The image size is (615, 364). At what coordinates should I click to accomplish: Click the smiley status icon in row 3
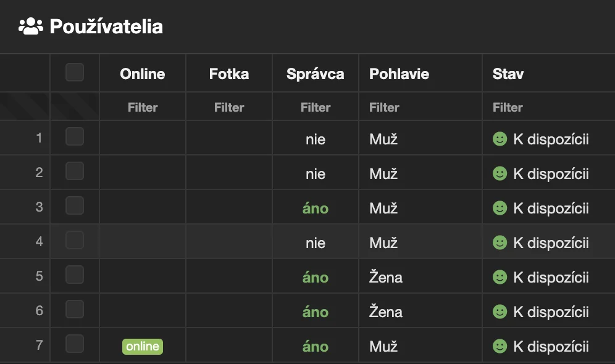tap(500, 209)
